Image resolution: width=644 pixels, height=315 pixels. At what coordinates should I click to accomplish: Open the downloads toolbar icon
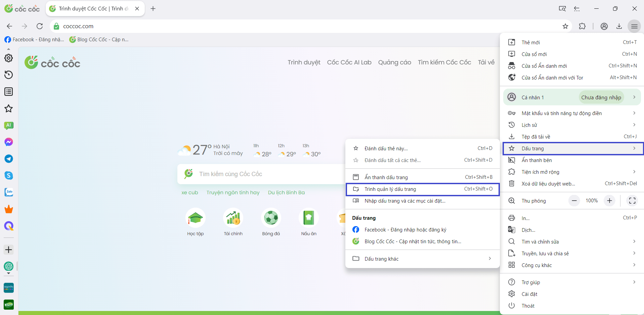619,26
